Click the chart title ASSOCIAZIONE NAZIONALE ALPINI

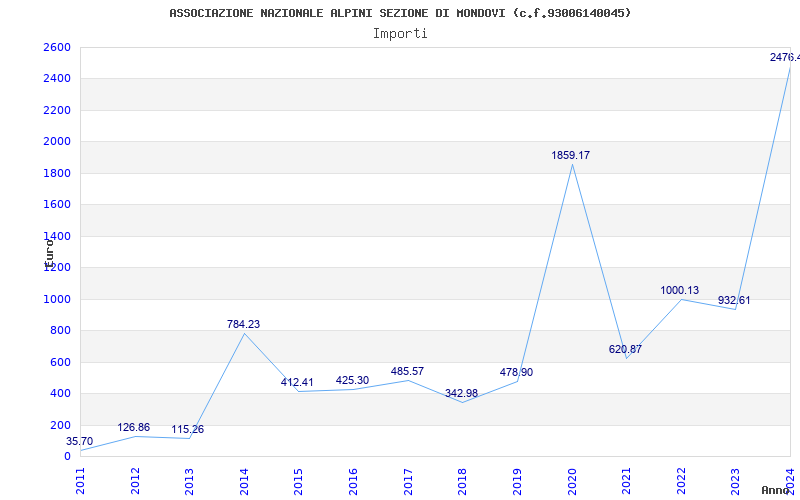coord(400,13)
